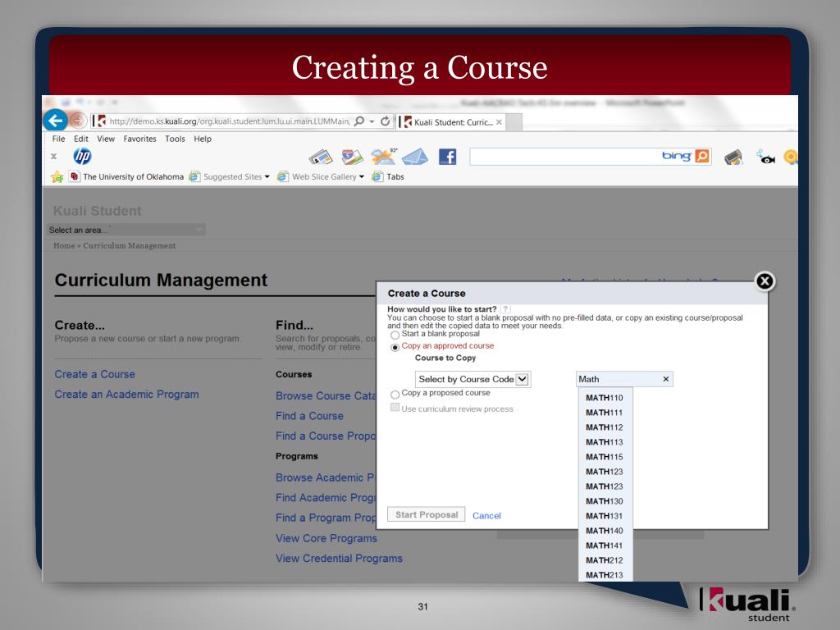Open the news toolbar icon

tap(321, 157)
